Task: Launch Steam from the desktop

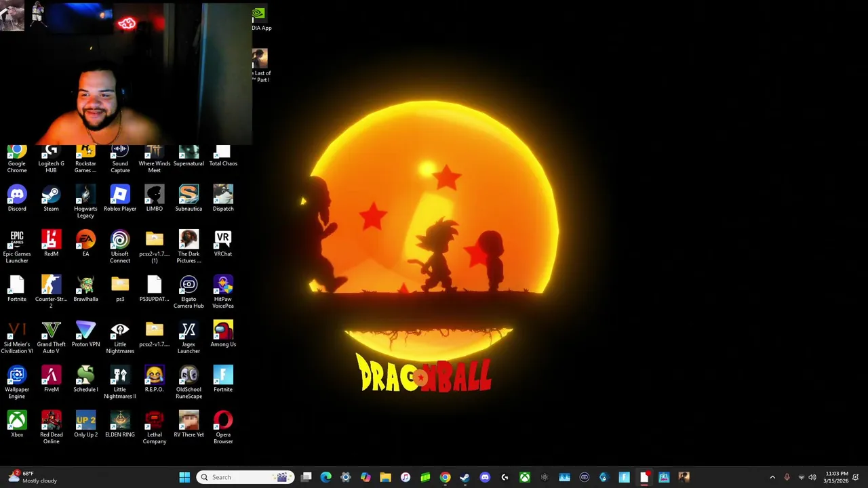Action: click(51, 198)
